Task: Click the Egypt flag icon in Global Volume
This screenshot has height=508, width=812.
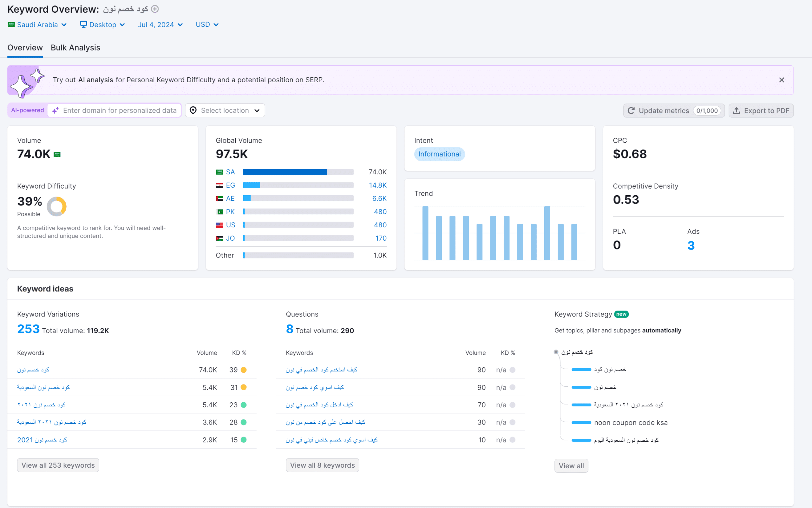Action: click(x=220, y=185)
